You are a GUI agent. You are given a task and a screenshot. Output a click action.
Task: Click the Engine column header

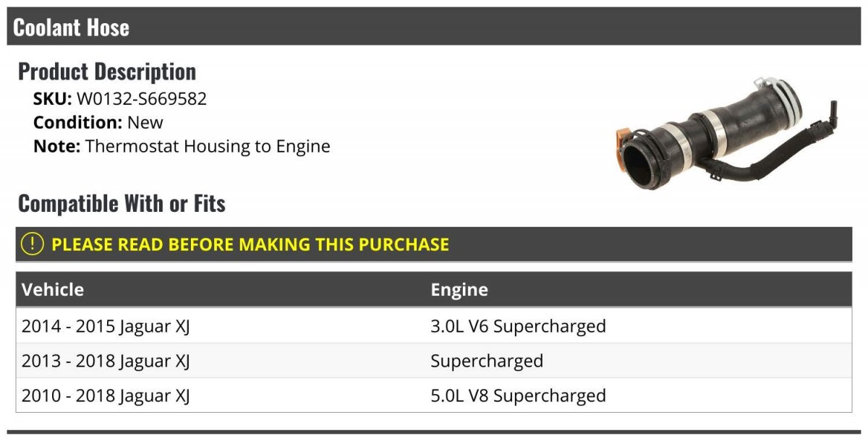pos(459,290)
